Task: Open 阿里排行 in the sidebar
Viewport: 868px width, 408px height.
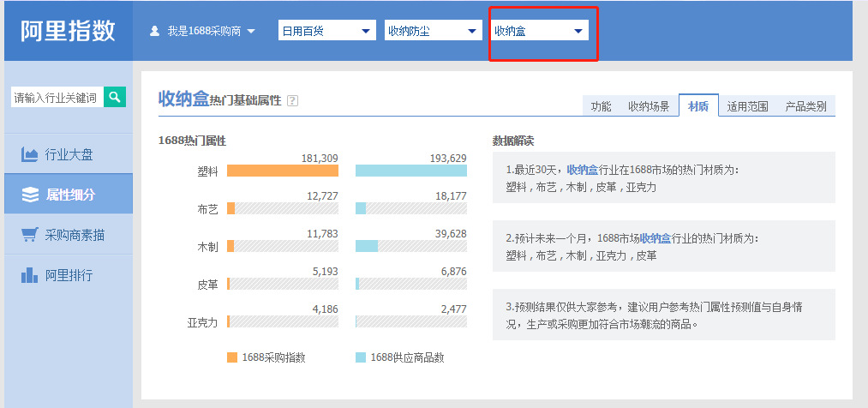Action: (69, 275)
